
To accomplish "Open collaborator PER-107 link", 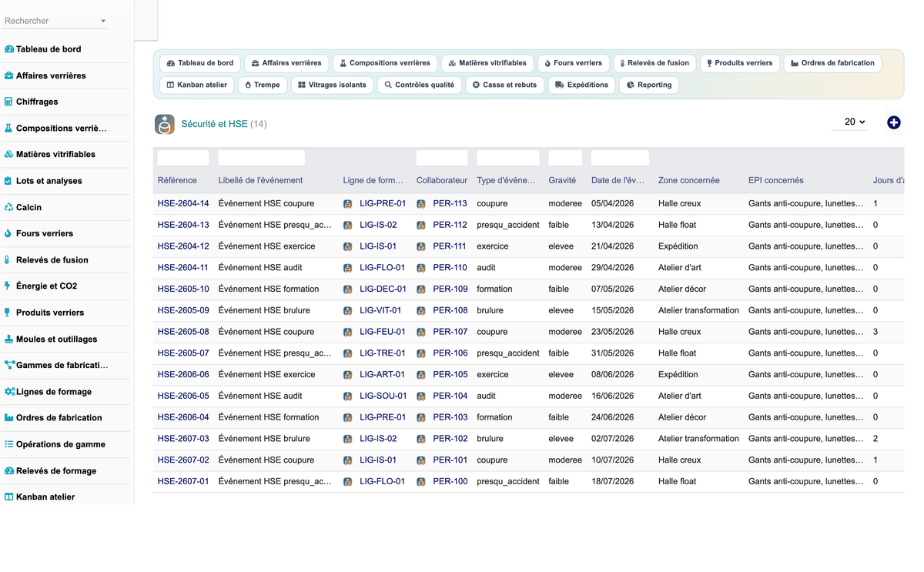I will pos(450,332).
